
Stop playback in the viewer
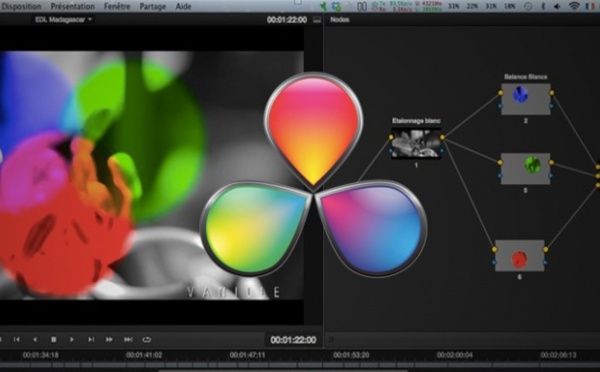[54, 339]
